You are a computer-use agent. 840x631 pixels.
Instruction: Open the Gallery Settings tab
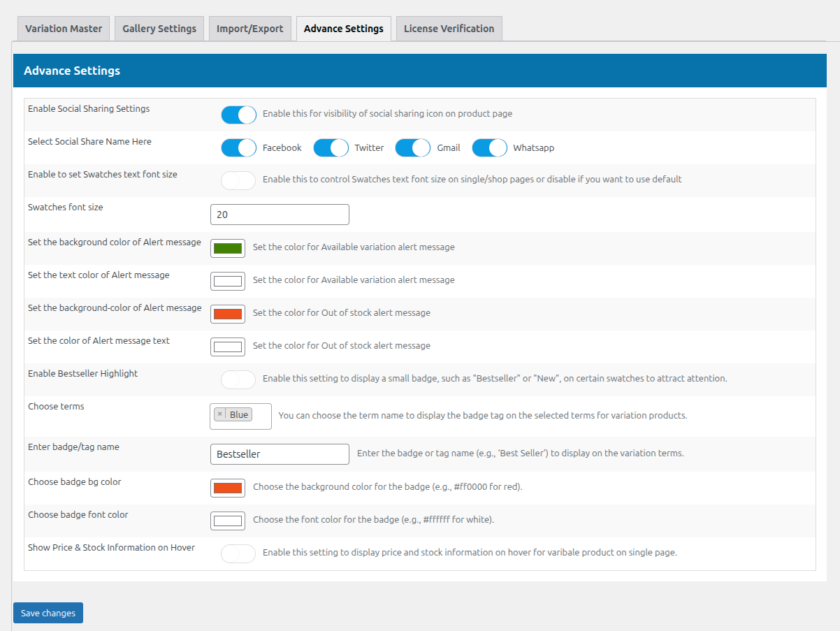pyautogui.click(x=159, y=29)
